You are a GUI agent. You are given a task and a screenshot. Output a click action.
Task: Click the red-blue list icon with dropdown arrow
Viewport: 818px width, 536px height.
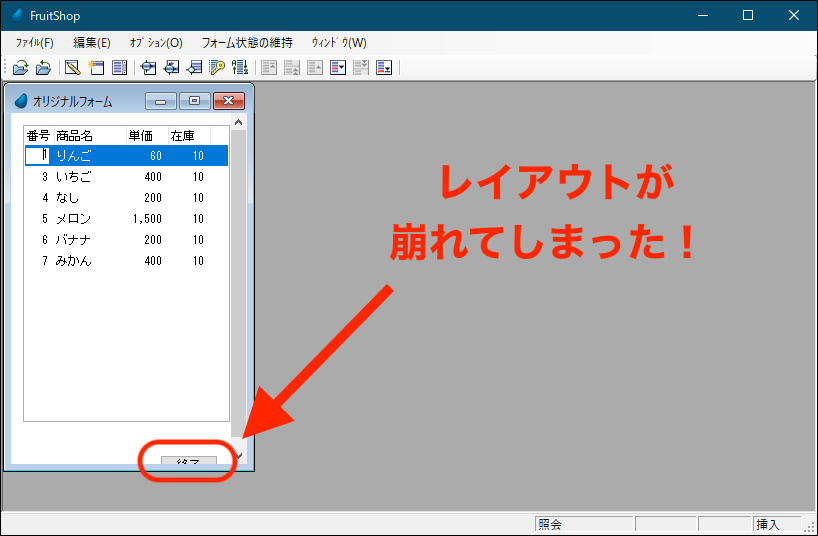click(x=338, y=67)
